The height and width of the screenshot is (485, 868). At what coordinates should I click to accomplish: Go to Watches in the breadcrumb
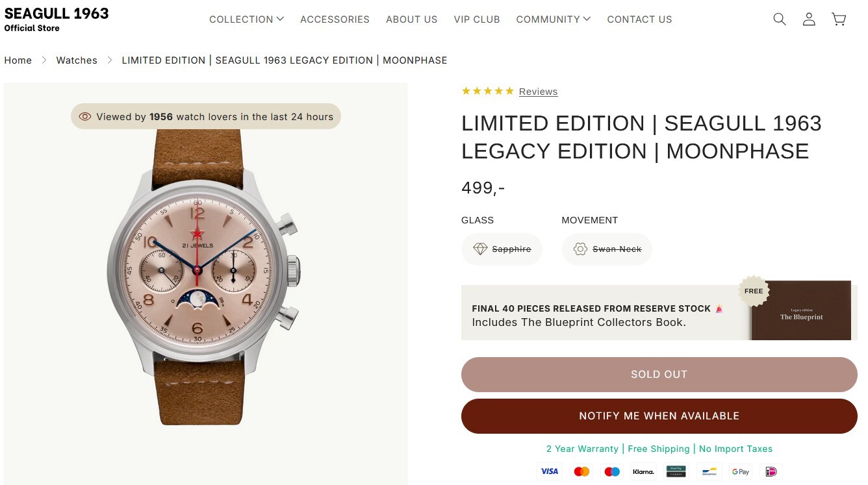click(x=77, y=60)
